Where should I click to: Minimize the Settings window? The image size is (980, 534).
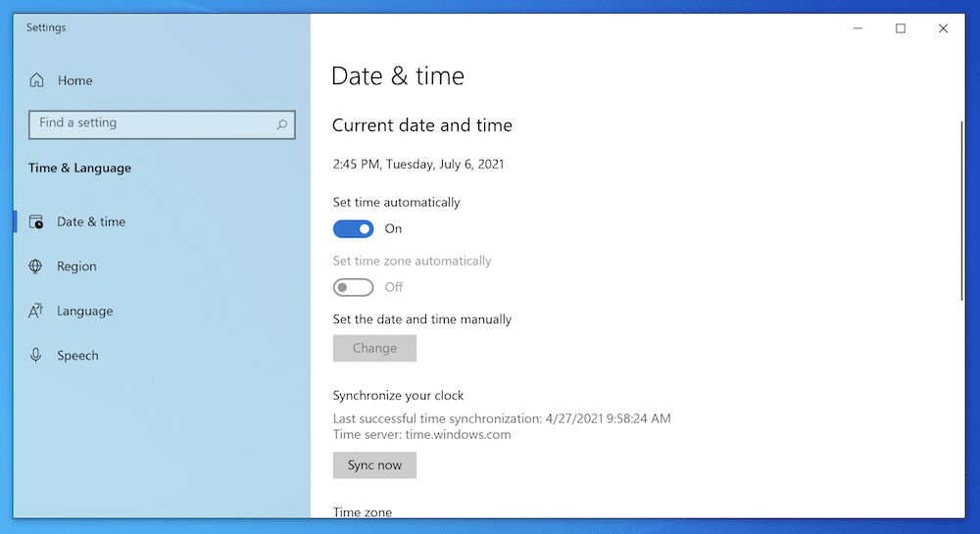click(x=857, y=28)
